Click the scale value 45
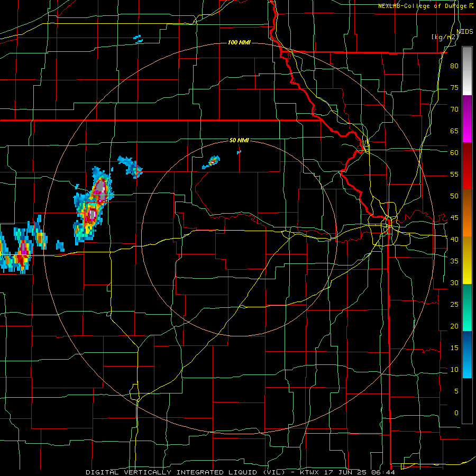Viewport: 476px width, 476px height. (x=454, y=218)
